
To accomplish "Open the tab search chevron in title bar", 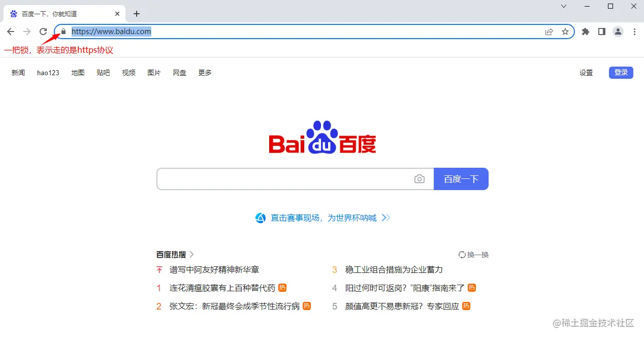I will pyautogui.click(x=564, y=6).
